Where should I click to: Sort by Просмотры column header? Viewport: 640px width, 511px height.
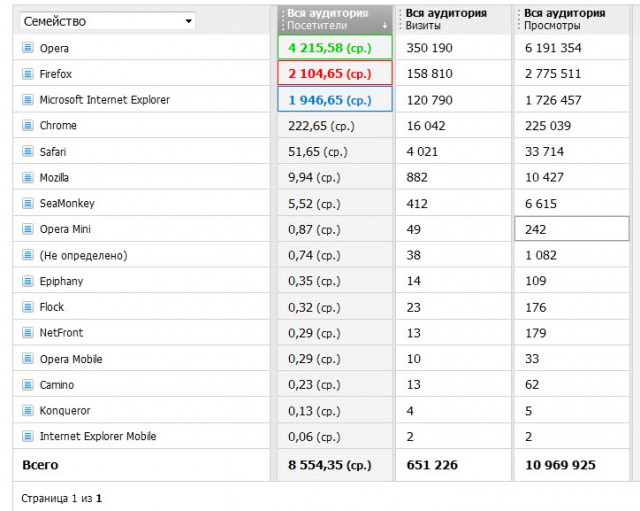571,19
